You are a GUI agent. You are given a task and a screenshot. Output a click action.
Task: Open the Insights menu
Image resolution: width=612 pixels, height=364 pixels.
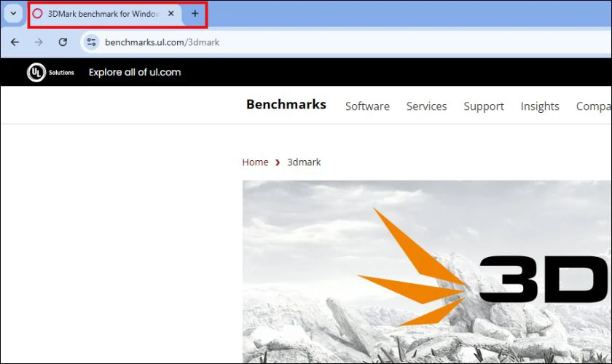point(540,106)
